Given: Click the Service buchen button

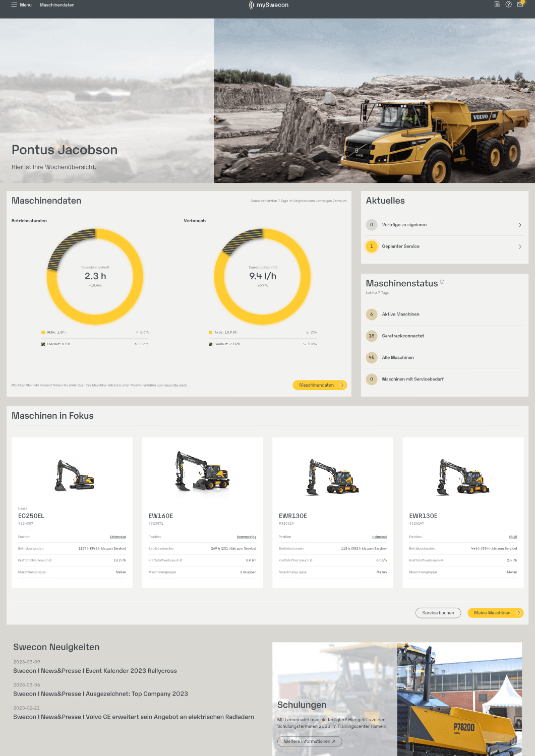Looking at the screenshot, I should [438, 613].
